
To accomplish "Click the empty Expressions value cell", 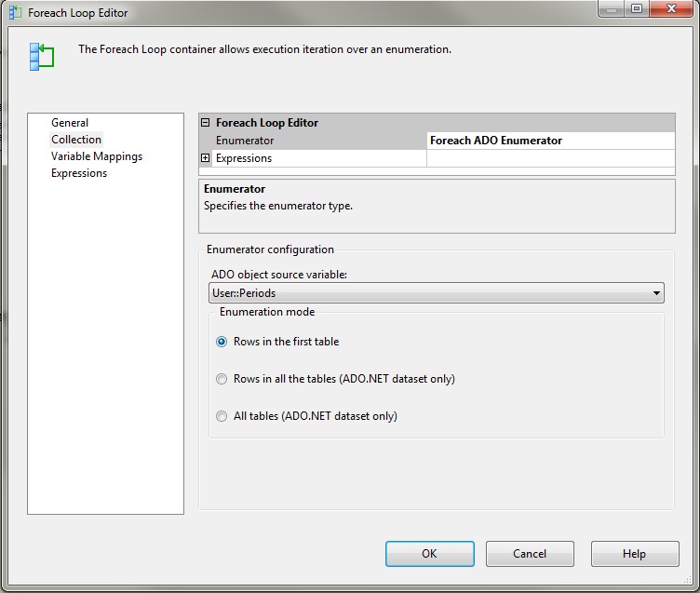I will 549,158.
